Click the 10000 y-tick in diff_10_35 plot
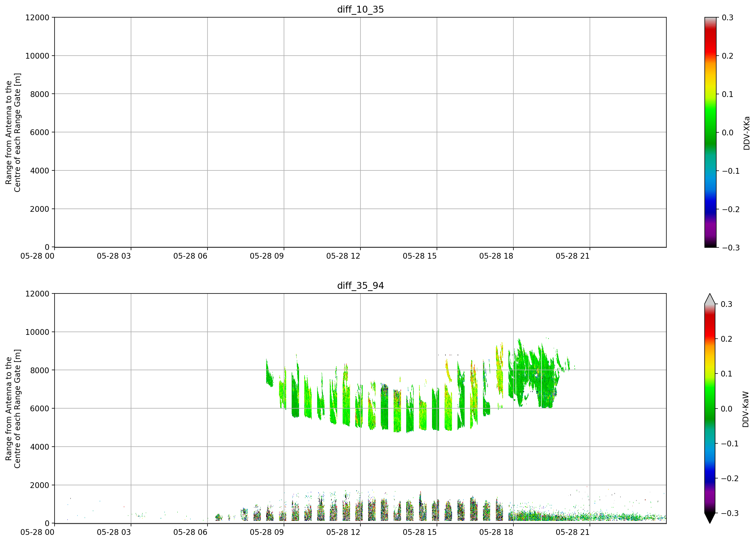 37,56
